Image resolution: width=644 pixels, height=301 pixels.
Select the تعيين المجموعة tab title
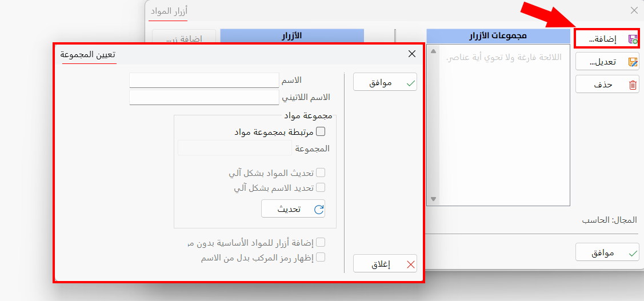coord(88,54)
